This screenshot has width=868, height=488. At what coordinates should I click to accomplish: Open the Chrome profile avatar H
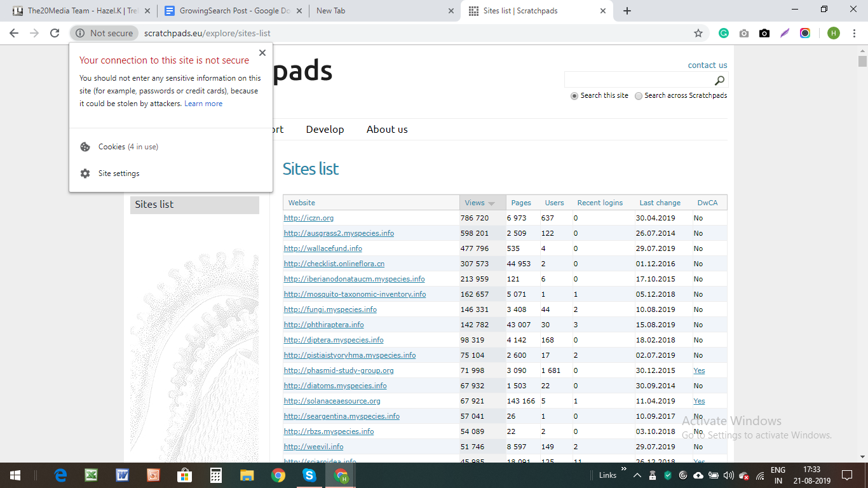point(834,33)
